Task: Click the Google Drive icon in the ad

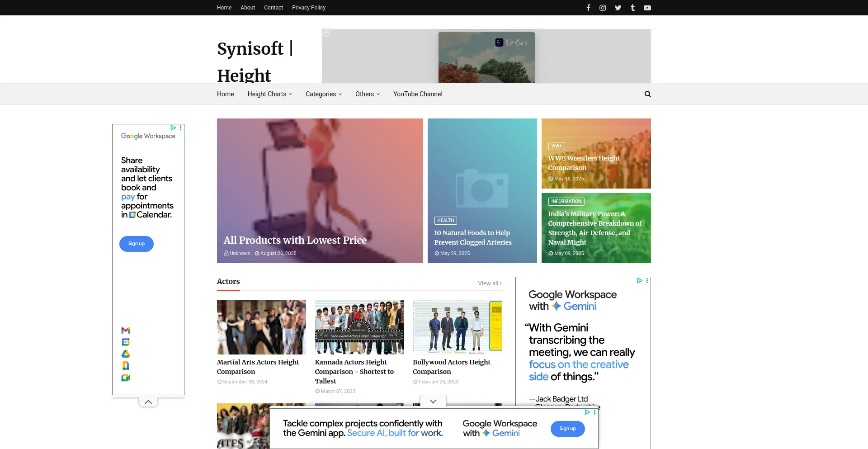Action: pyautogui.click(x=125, y=354)
